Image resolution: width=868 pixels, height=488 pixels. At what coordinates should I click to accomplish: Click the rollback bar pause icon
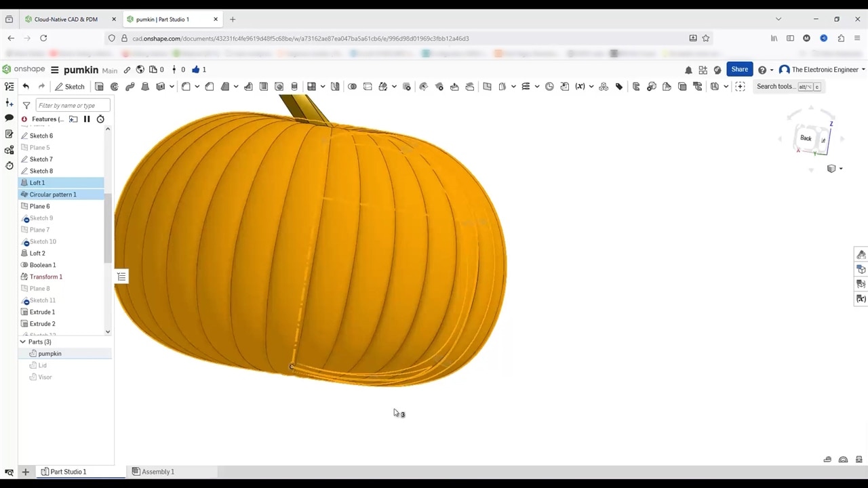(x=87, y=119)
